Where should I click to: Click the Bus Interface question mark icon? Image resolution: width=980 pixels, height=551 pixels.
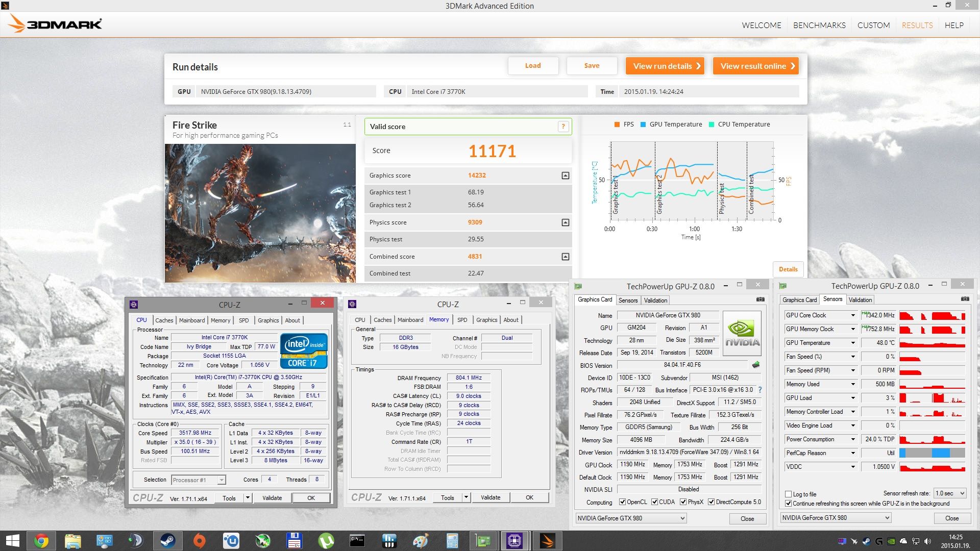[759, 390]
